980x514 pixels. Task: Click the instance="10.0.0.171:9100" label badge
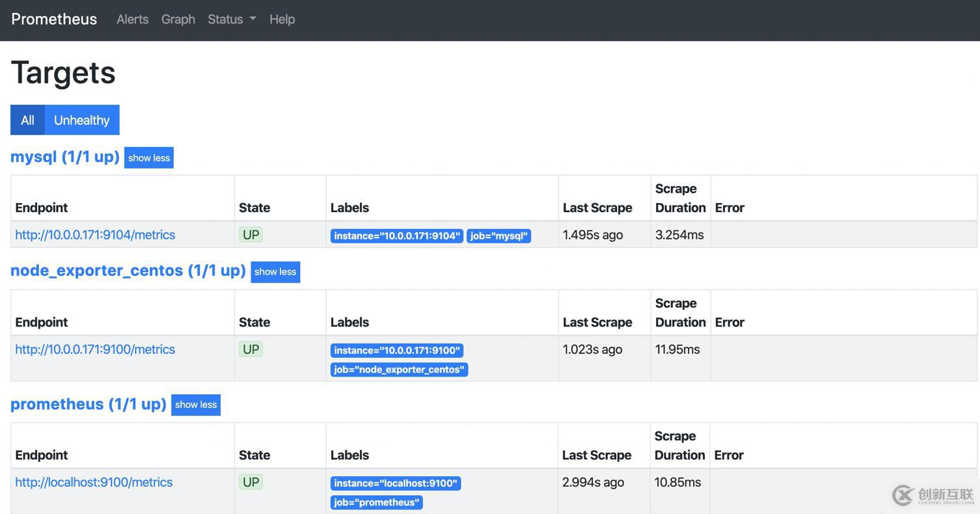point(397,350)
